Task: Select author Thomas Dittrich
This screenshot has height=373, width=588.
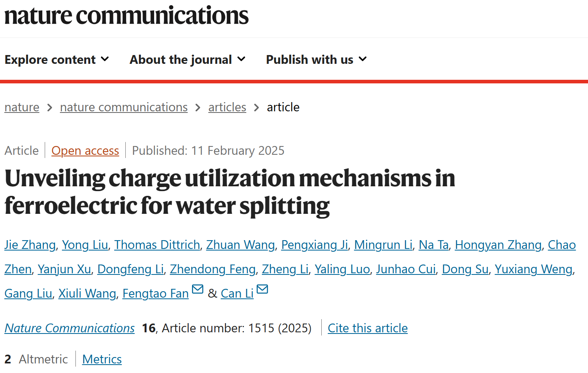Action: [157, 245]
